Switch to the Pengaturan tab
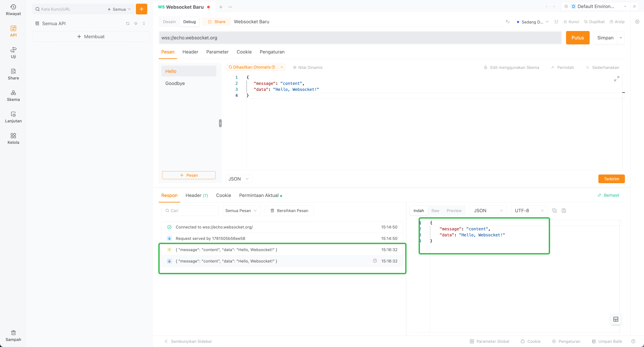644x347 pixels. coord(272,52)
